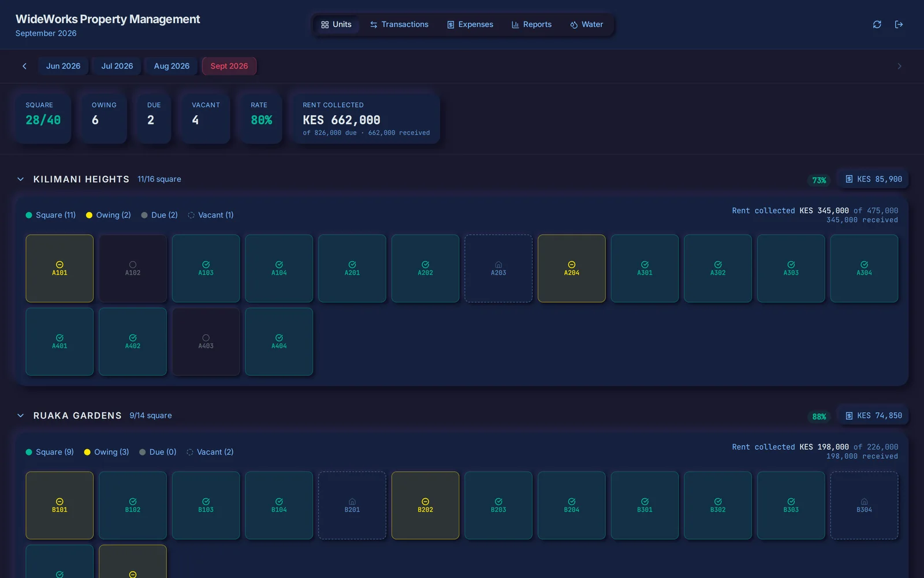Open unit B303 tile
924x578 pixels.
791,505
